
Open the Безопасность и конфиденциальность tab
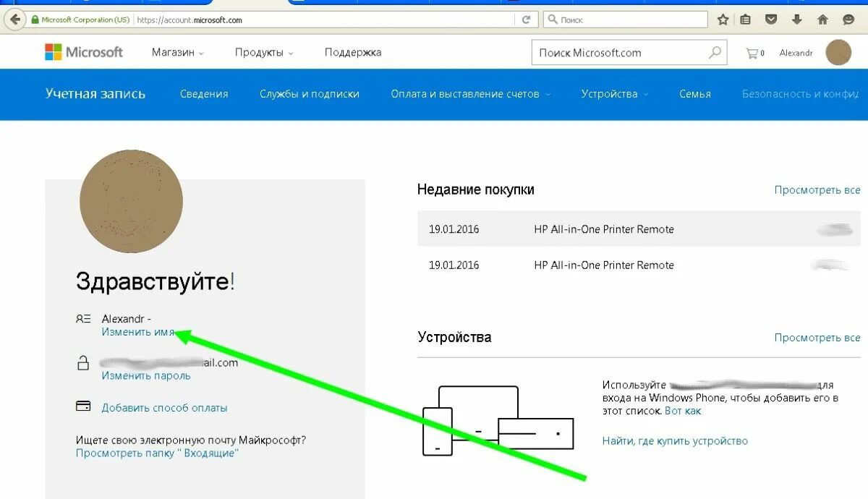pos(800,94)
